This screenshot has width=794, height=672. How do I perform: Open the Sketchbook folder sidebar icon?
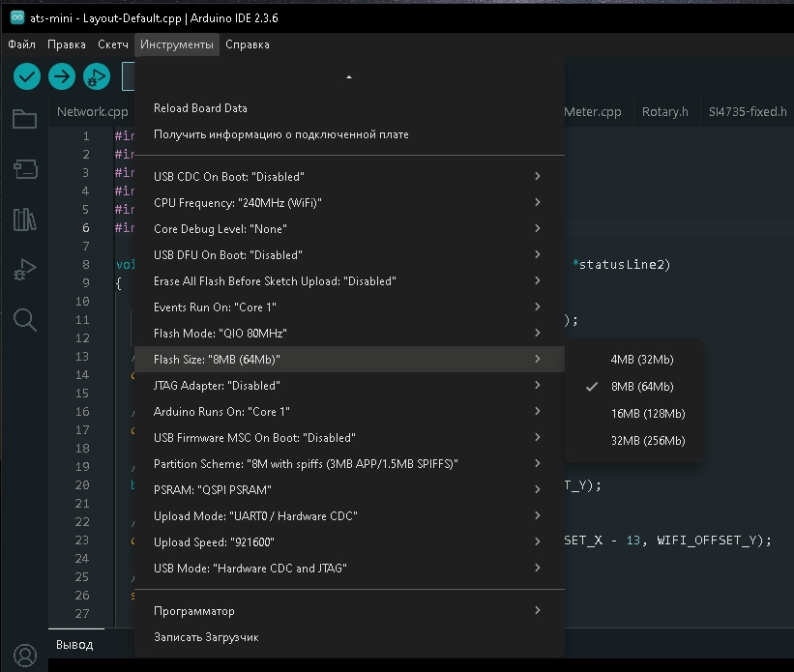25,119
